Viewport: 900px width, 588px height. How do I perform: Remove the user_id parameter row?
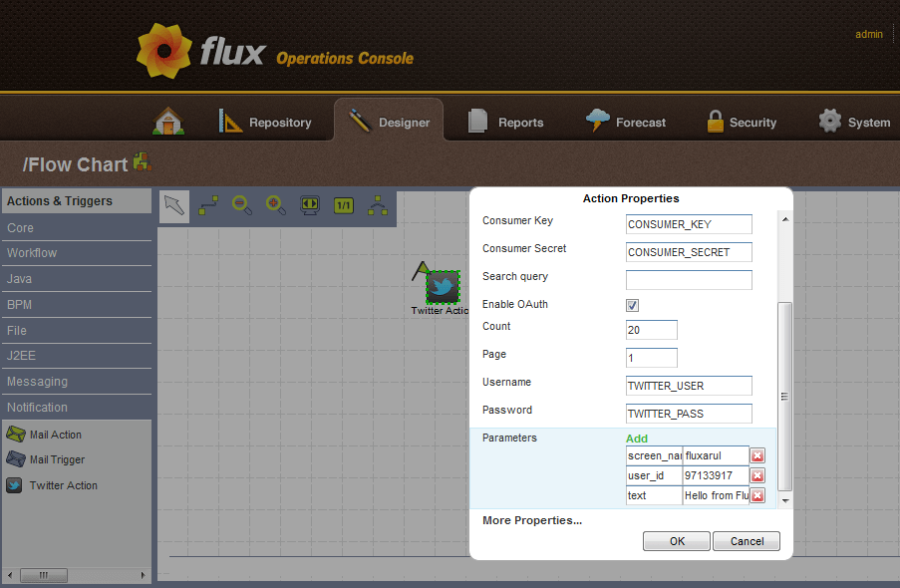757,475
